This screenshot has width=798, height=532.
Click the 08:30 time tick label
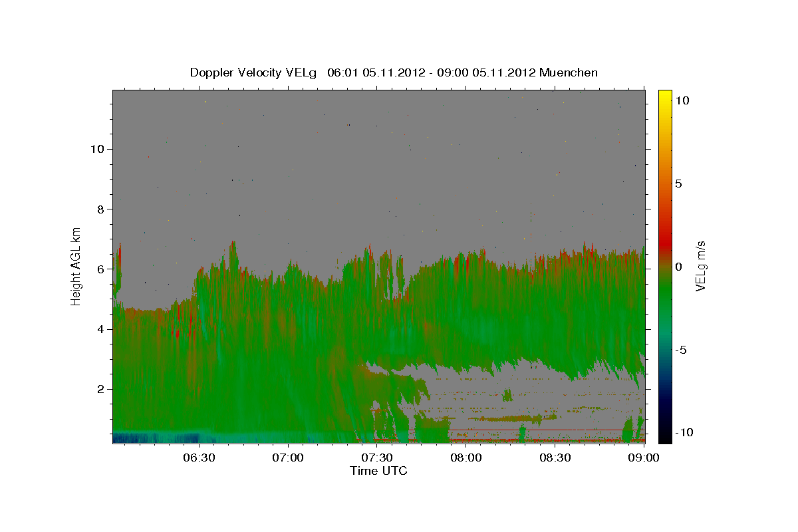click(x=555, y=458)
